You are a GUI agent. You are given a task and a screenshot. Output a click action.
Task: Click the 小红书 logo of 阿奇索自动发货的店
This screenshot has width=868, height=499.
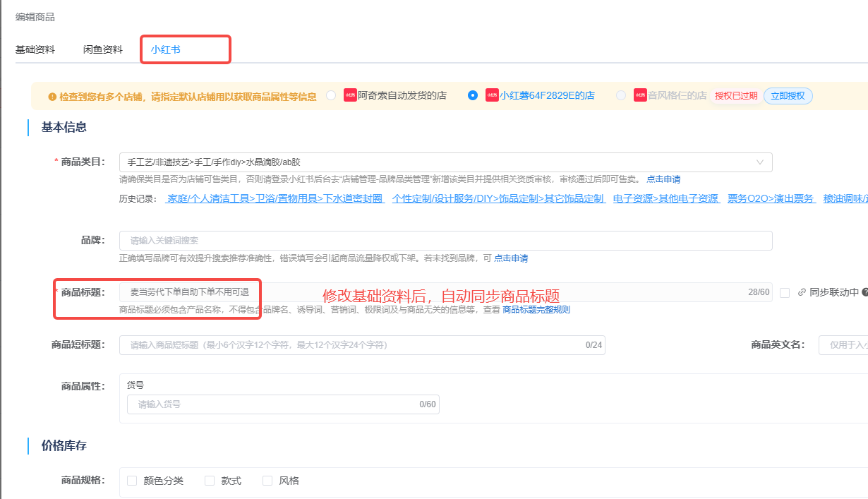tap(350, 95)
